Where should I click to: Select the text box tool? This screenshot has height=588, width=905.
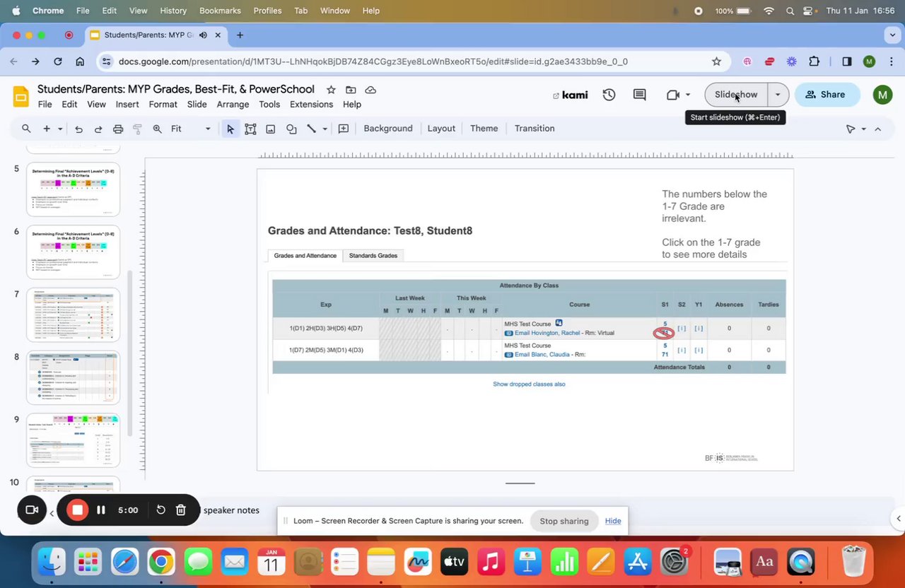click(250, 129)
